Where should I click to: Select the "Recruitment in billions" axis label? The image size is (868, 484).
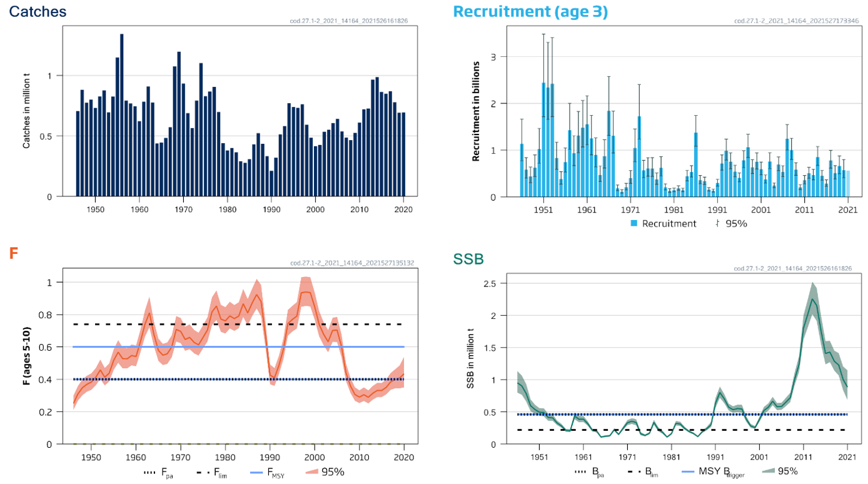point(476,111)
